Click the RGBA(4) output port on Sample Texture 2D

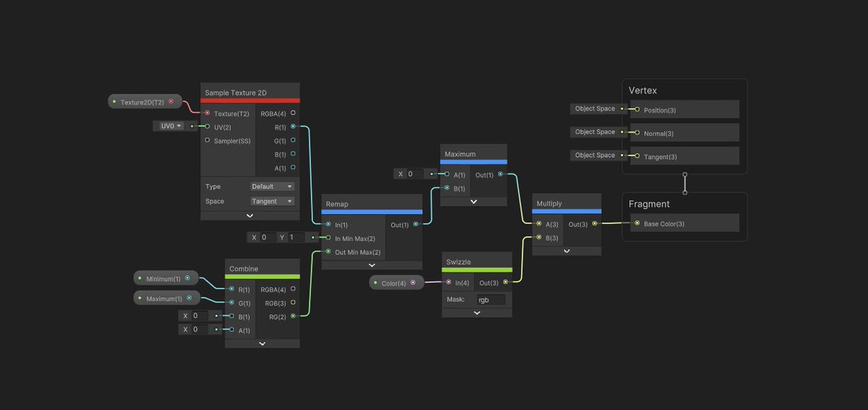coord(293,113)
